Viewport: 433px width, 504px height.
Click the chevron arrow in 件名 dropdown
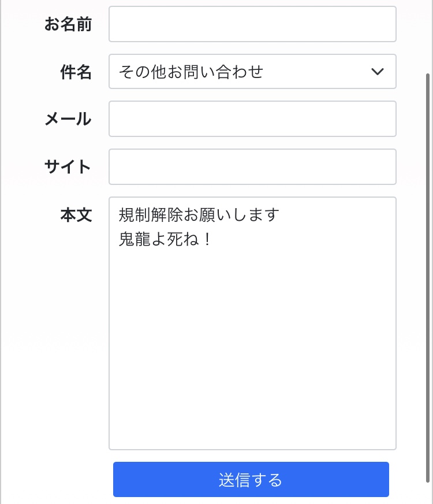[377, 72]
